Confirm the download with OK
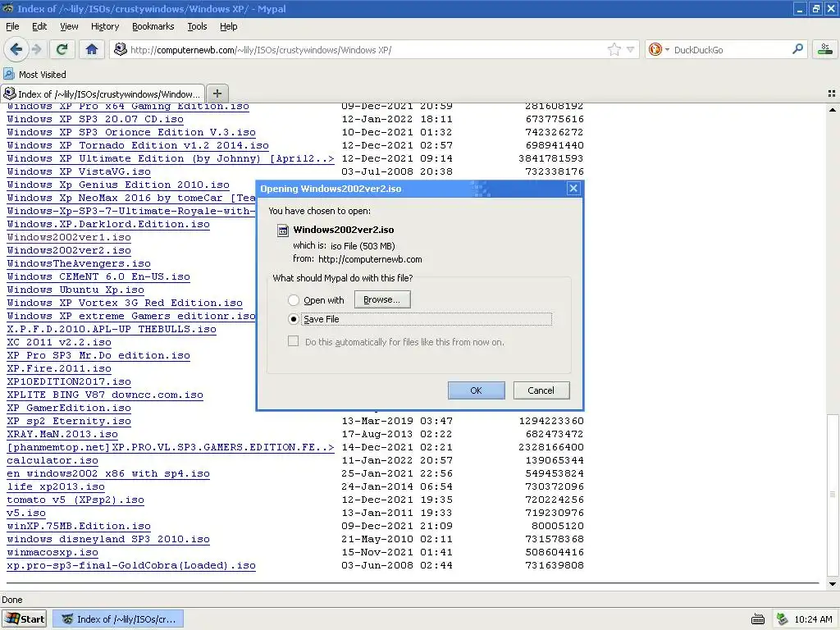The image size is (840, 630). (x=477, y=390)
